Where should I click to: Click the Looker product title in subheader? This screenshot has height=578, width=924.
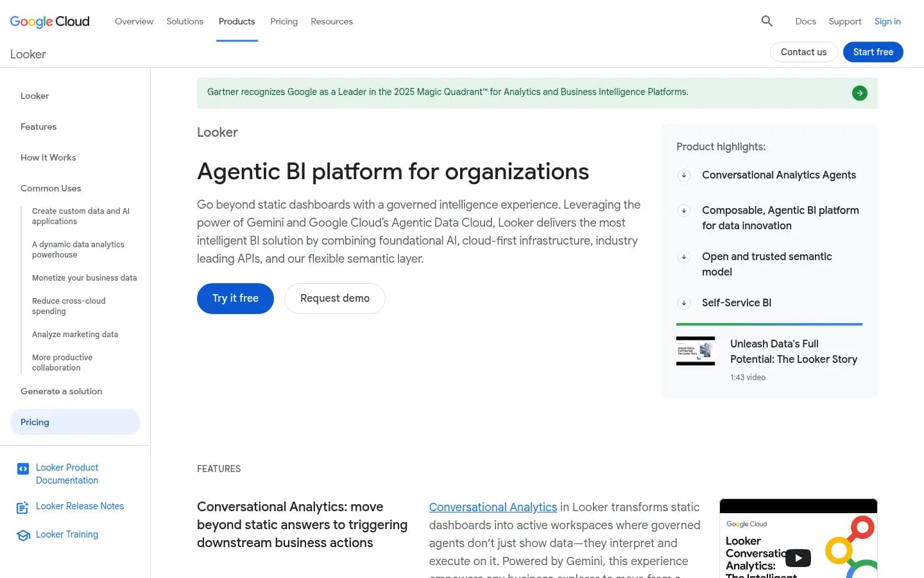tap(28, 54)
